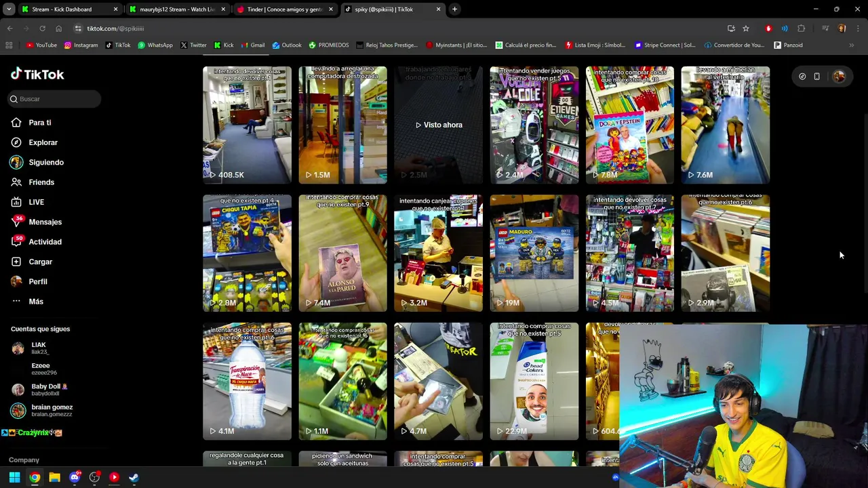Open the red hand ad-blocker extension
Screen dimensions: 868x488
tap(768, 28)
